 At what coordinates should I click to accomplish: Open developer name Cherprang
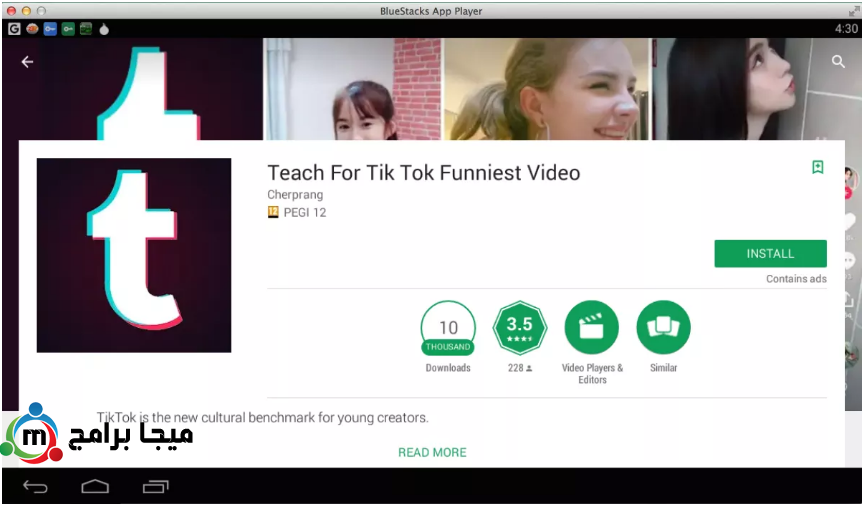point(295,194)
